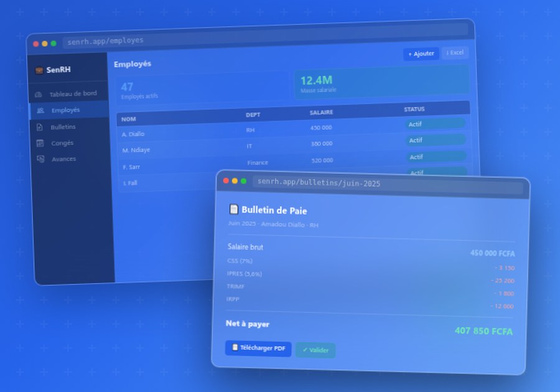
Task: Click the Télécharger PDF button
Action: pos(258,348)
